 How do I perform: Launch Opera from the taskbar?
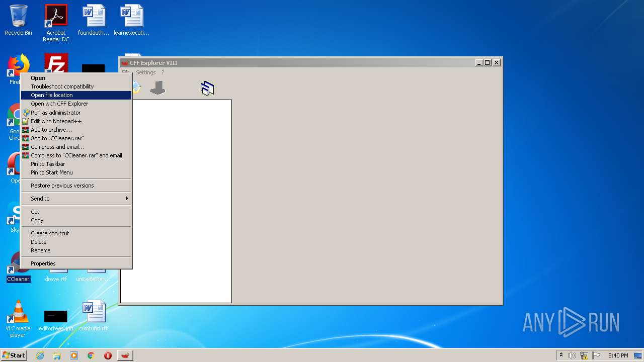click(x=108, y=355)
